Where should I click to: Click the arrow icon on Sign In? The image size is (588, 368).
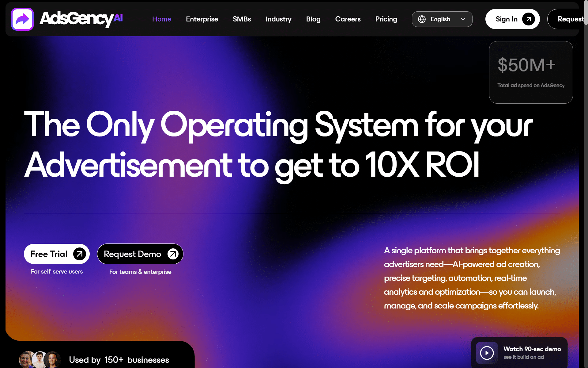point(528,19)
